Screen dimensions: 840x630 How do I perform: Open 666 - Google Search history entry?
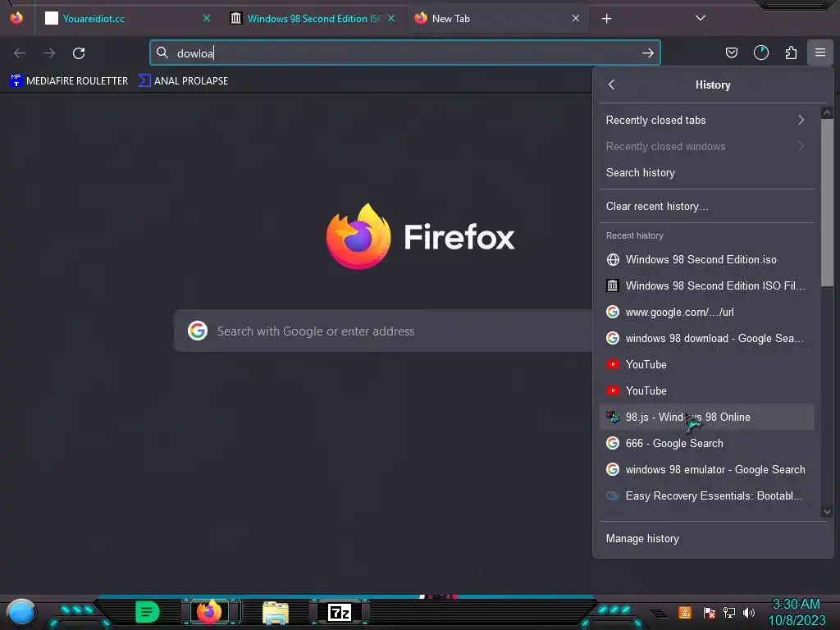pyautogui.click(x=706, y=443)
